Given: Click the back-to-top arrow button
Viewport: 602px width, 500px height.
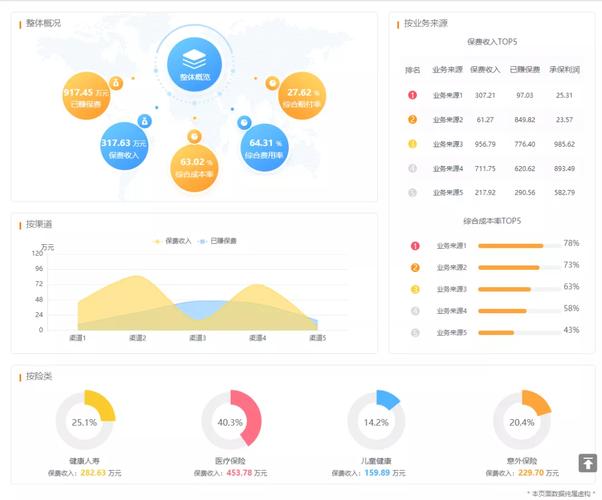Looking at the screenshot, I should pos(587,463).
